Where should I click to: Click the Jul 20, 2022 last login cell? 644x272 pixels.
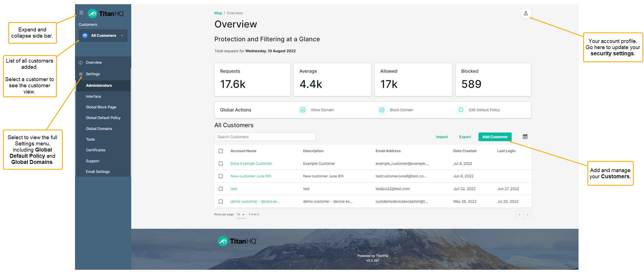508,202
